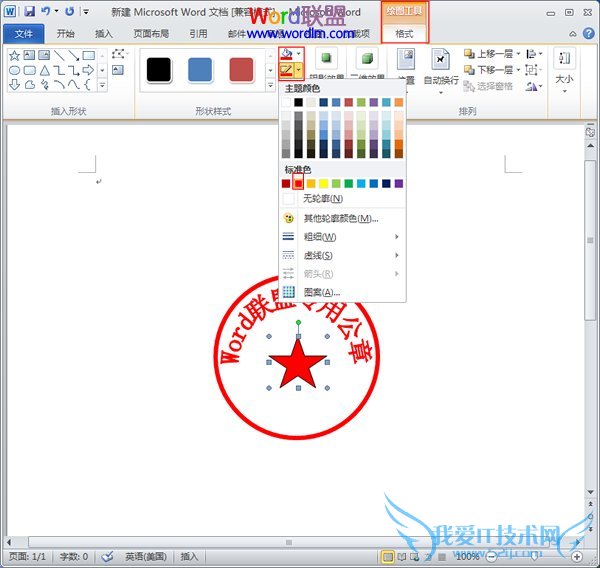Switch to Full Screen Reading view button
600x568 pixels.
click(x=401, y=557)
